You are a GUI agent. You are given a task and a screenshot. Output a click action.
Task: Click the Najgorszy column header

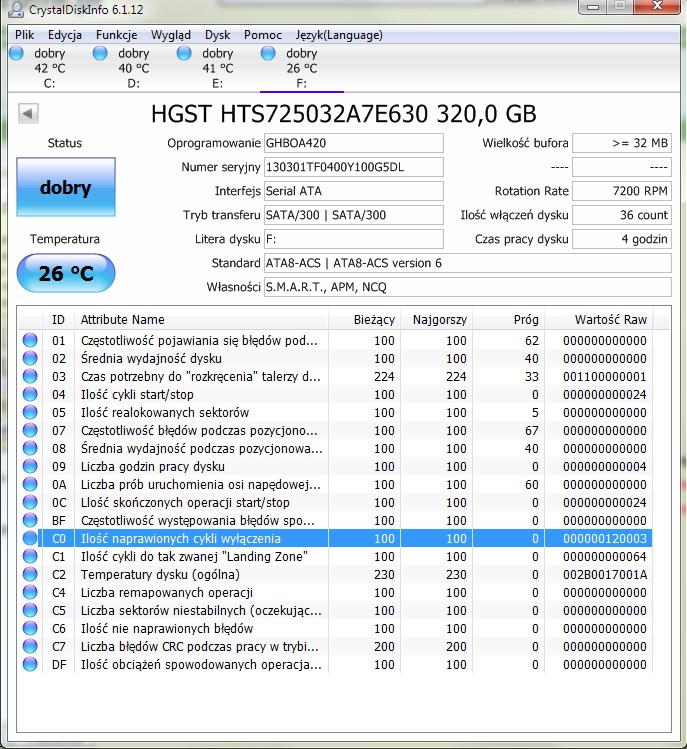coord(436,320)
